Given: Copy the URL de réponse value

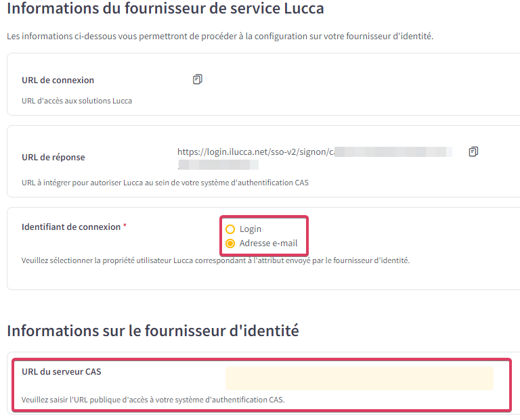Looking at the screenshot, I should 473,151.
